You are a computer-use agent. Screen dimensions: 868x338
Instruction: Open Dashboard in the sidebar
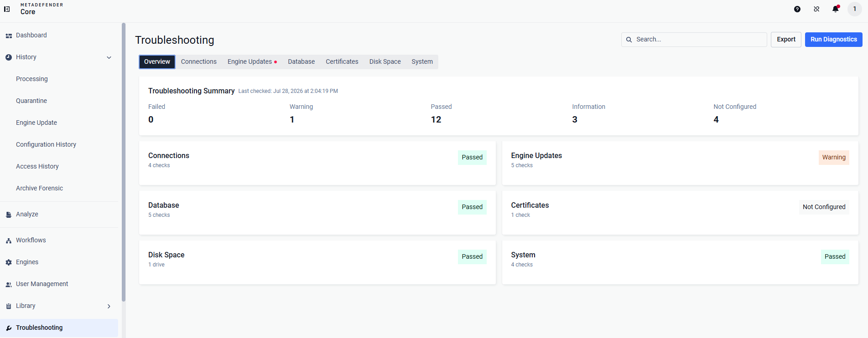[x=31, y=36]
